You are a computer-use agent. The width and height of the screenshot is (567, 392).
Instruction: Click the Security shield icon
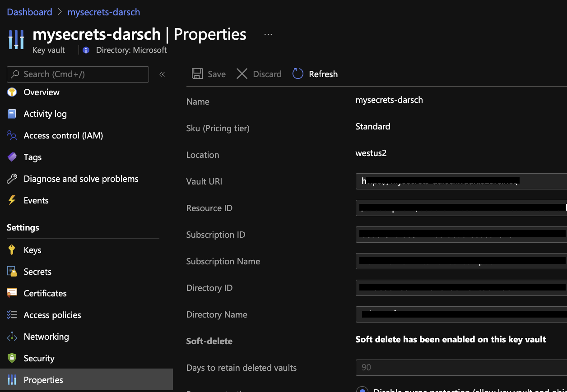tap(12, 358)
